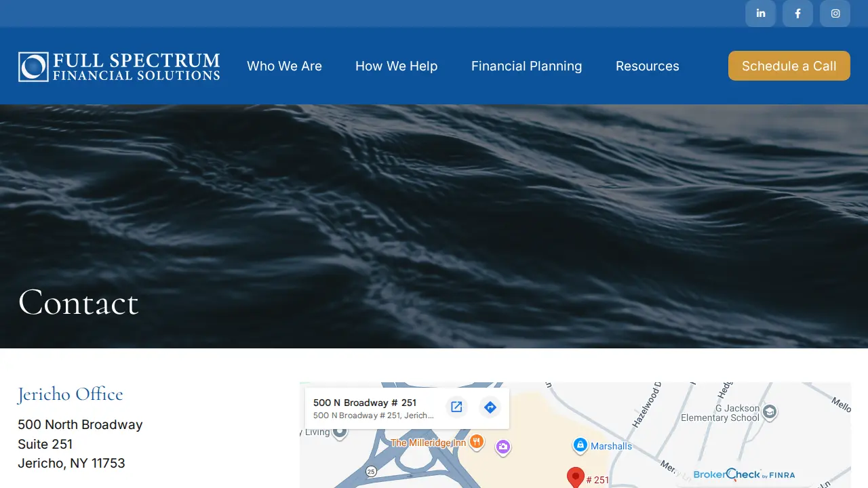
Task: Click the purple camera map marker
Action: tap(502, 447)
